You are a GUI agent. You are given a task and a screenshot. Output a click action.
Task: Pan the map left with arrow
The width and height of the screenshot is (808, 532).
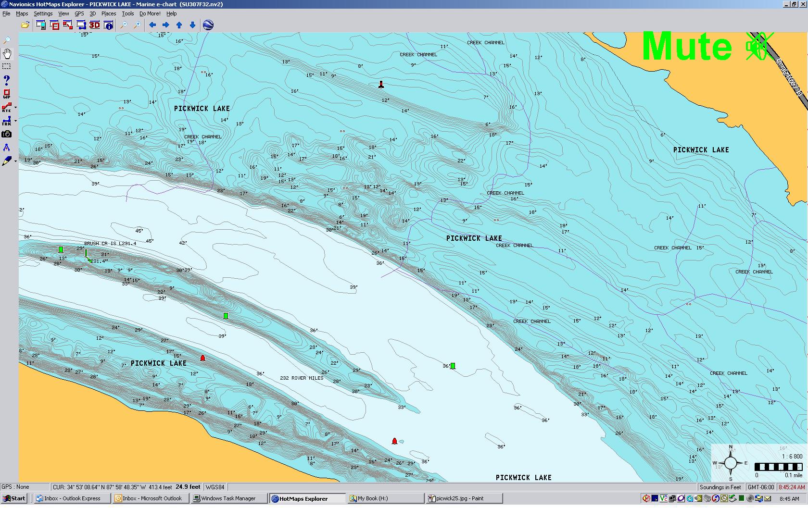152,25
